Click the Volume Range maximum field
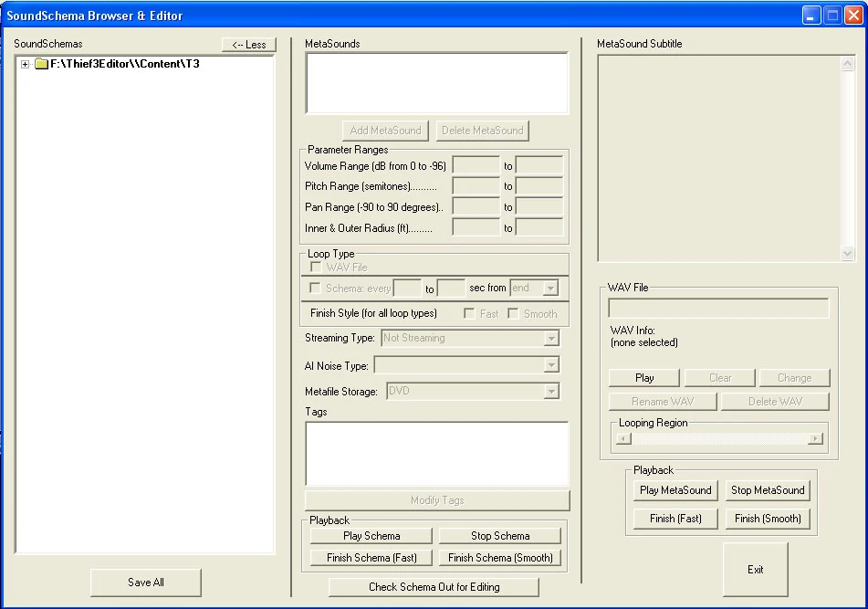Image resolution: width=868 pixels, height=609 pixels. (539, 165)
